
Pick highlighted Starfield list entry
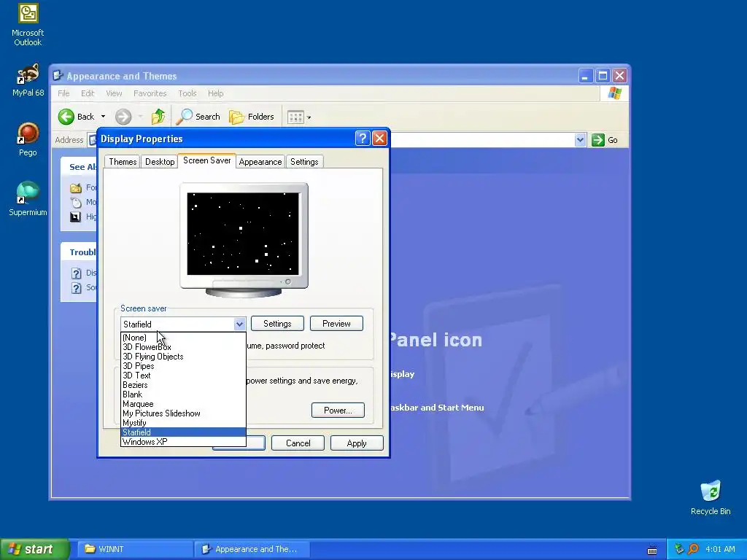click(183, 432)
